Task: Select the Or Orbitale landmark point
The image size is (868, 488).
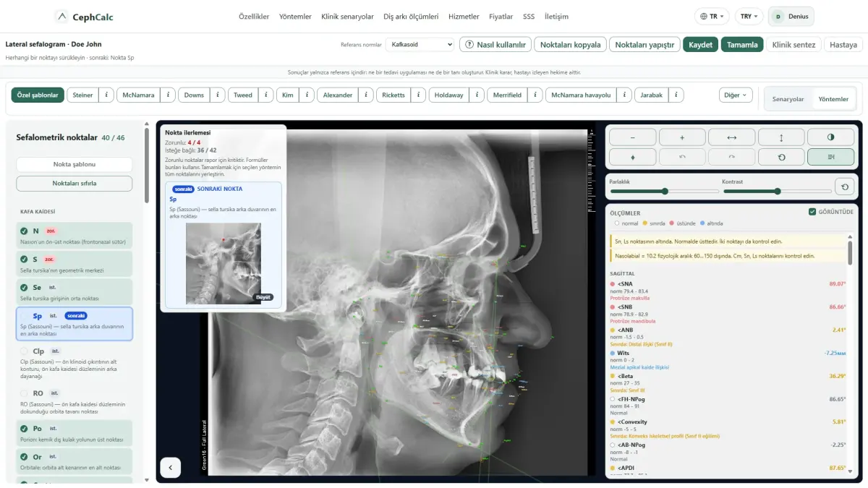Action: [74, 461]
